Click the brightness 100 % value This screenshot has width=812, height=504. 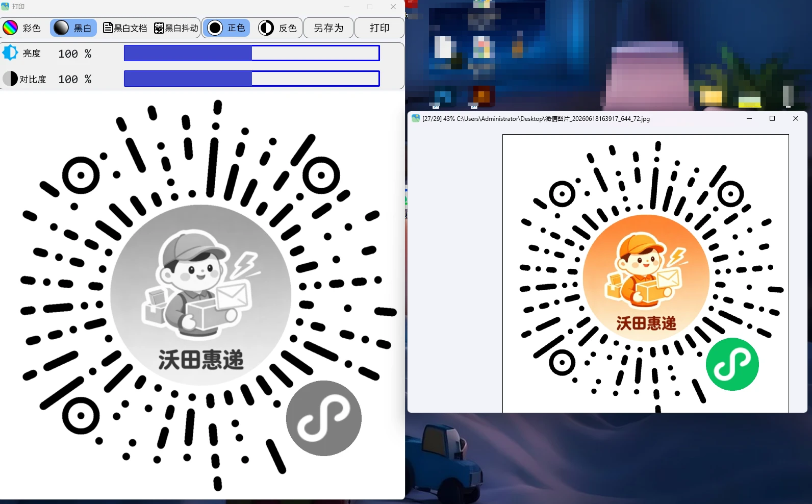(75, 54)
